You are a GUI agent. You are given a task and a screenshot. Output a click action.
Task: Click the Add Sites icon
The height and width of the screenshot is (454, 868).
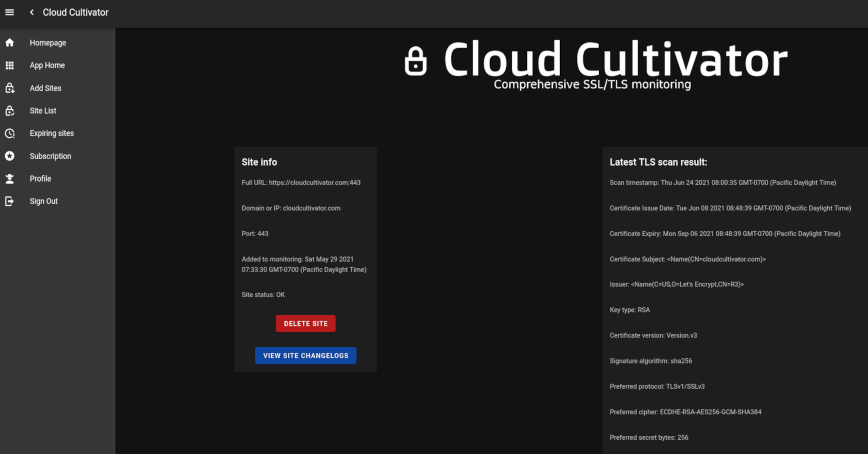[10, 88]
